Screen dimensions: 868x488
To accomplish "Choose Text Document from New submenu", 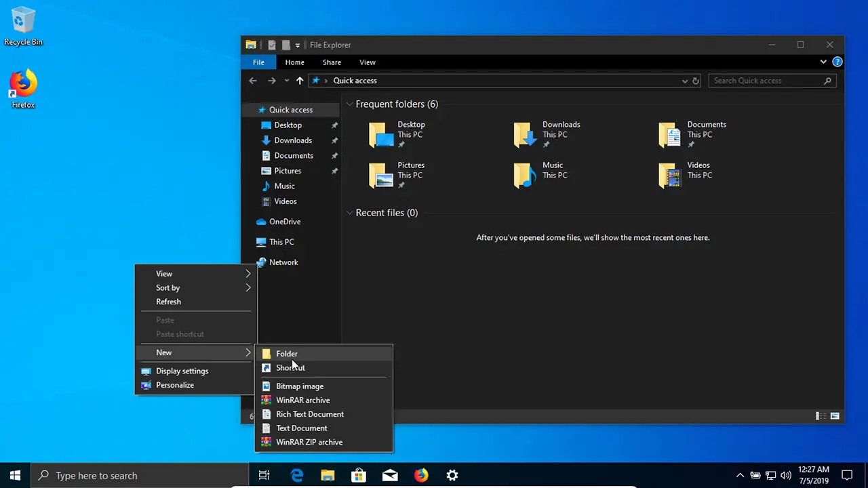I will (x=301, y=428).
